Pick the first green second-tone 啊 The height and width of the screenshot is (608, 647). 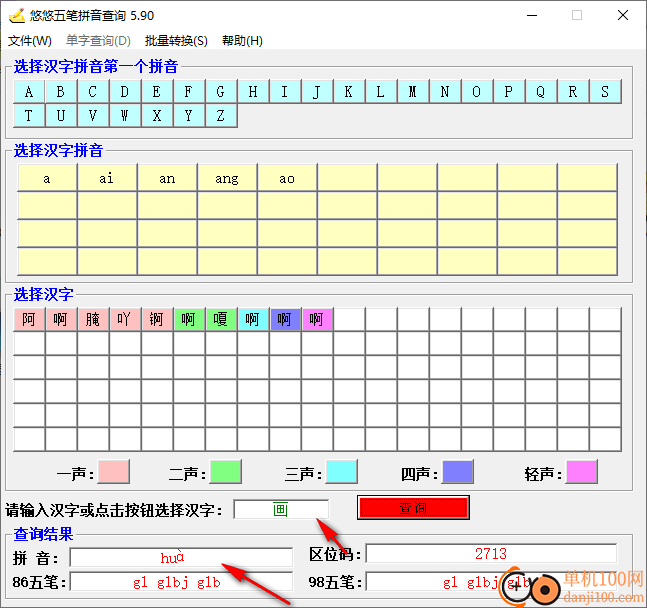pyautogui.click(x=189, y=319)
